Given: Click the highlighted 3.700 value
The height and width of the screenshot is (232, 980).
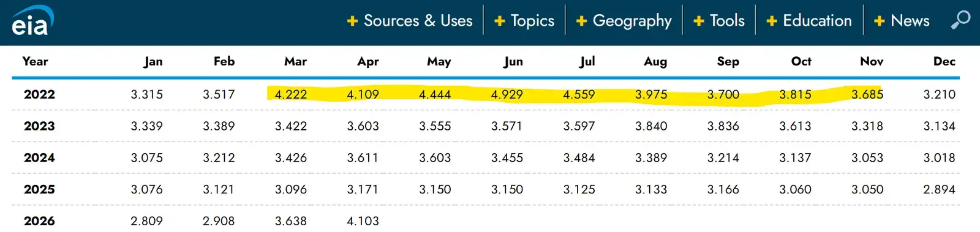Looking at the screenshot, I should point(723,94).
